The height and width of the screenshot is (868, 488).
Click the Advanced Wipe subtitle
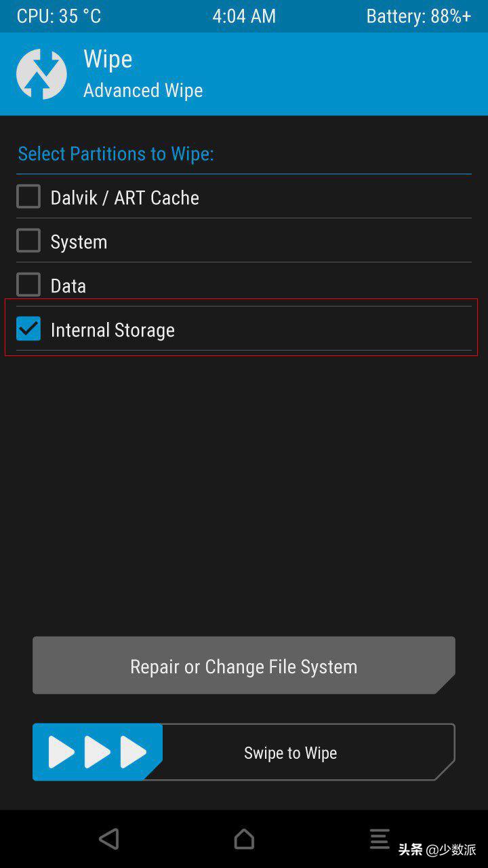pyautogui.click(x=143, y=90)
